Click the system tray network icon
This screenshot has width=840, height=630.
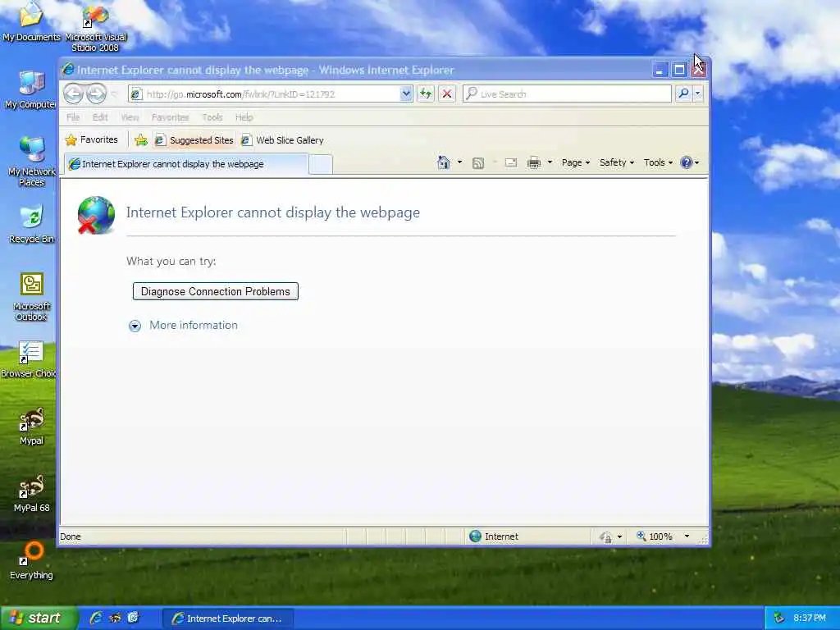(x=779, y=618)
